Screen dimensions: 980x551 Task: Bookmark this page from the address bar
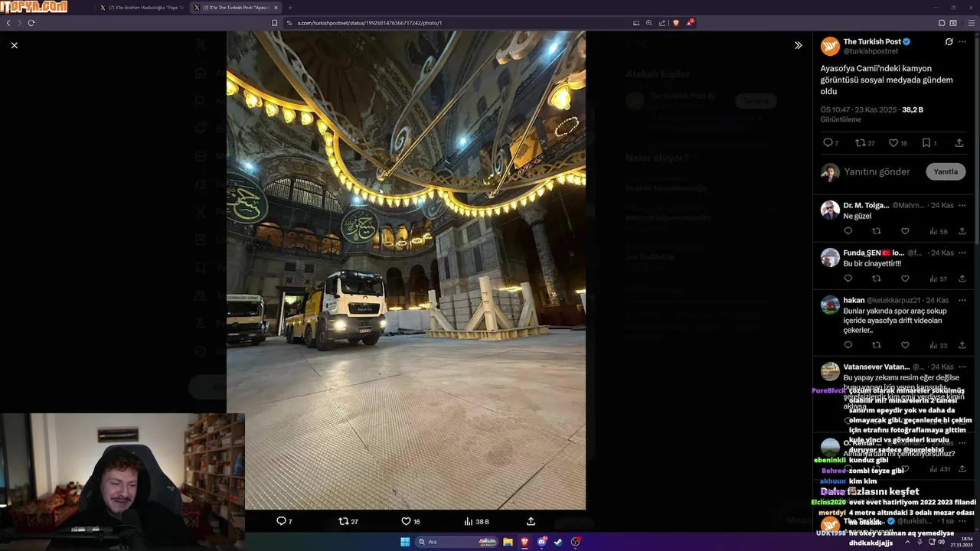click(x=274, y=23)
